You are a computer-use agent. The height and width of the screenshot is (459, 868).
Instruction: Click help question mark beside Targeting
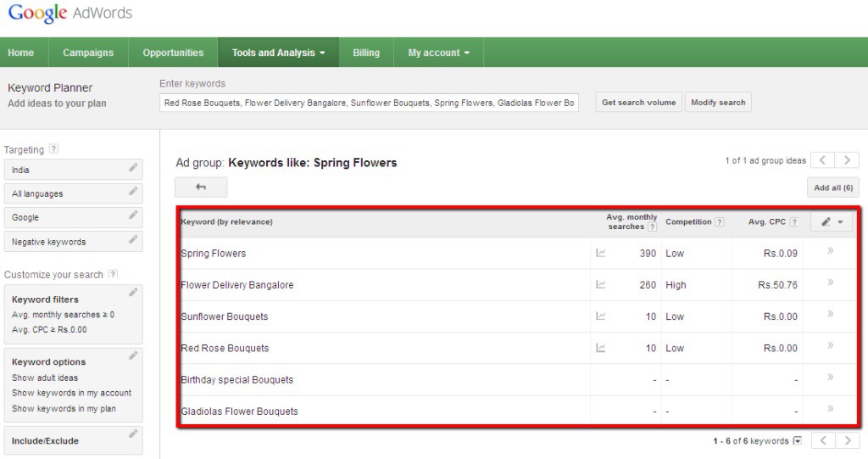[53, 148]
